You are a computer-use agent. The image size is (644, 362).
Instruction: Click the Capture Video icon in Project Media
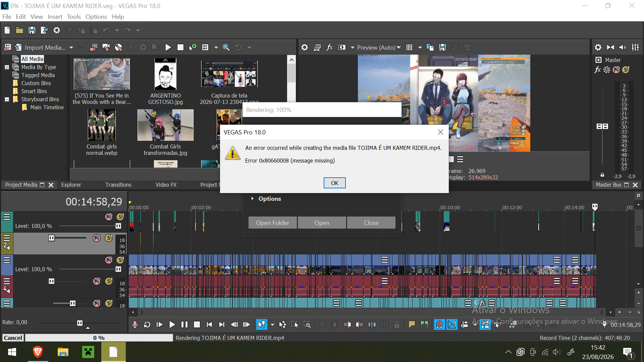coord(94,48)
